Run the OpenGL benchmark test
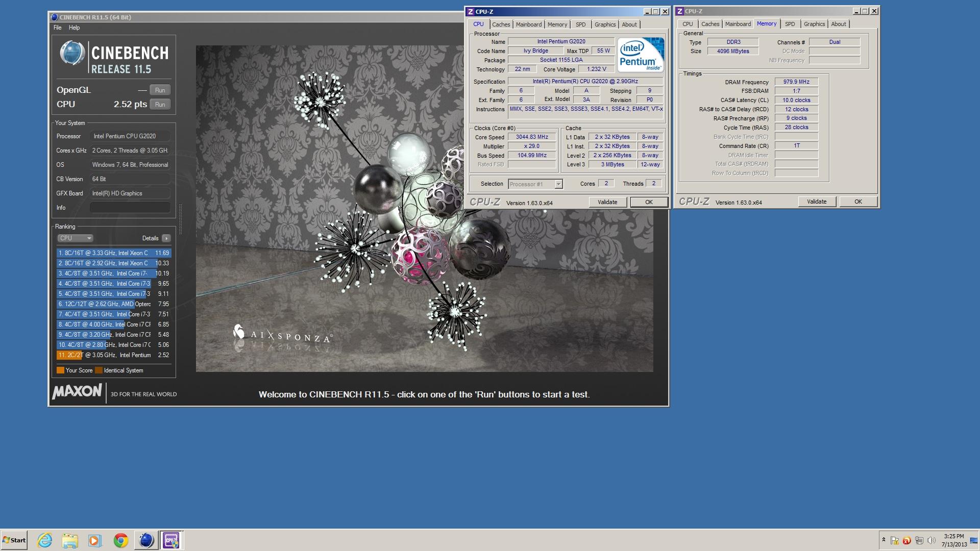 [x=160, y=90]
